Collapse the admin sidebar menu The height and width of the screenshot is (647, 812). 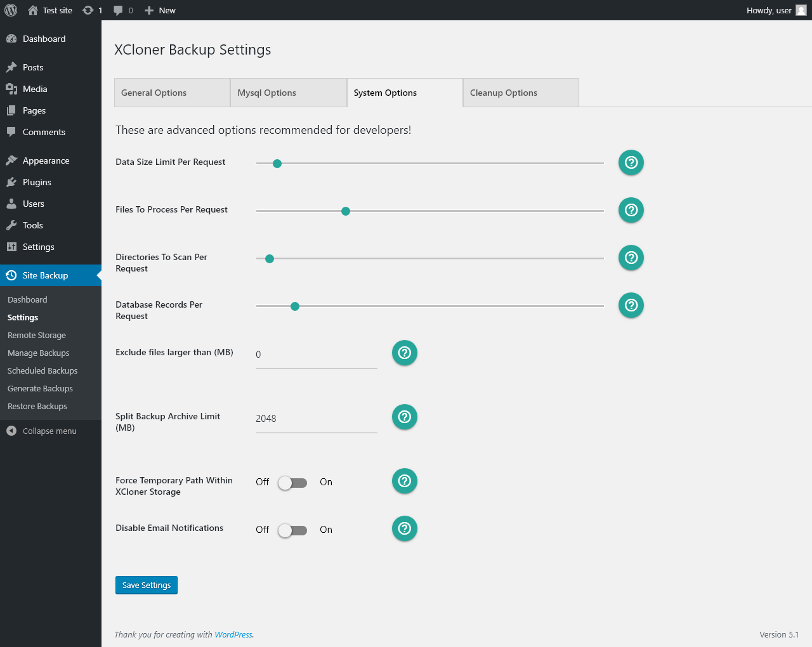coord(42,431)
